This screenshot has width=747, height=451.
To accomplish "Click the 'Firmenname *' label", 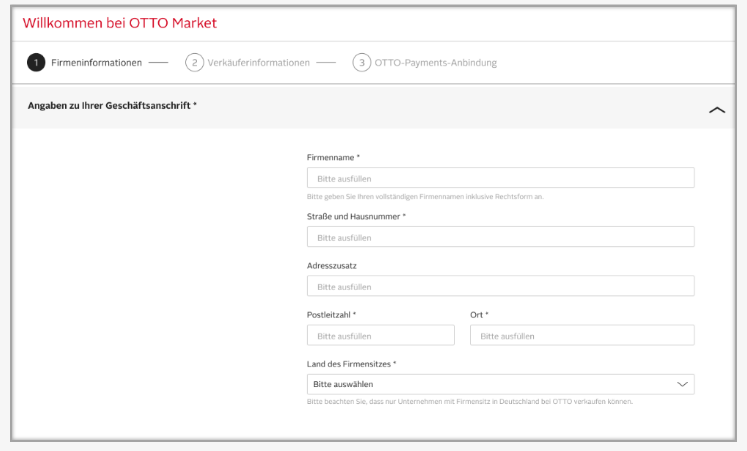I will tap(333, 158).
